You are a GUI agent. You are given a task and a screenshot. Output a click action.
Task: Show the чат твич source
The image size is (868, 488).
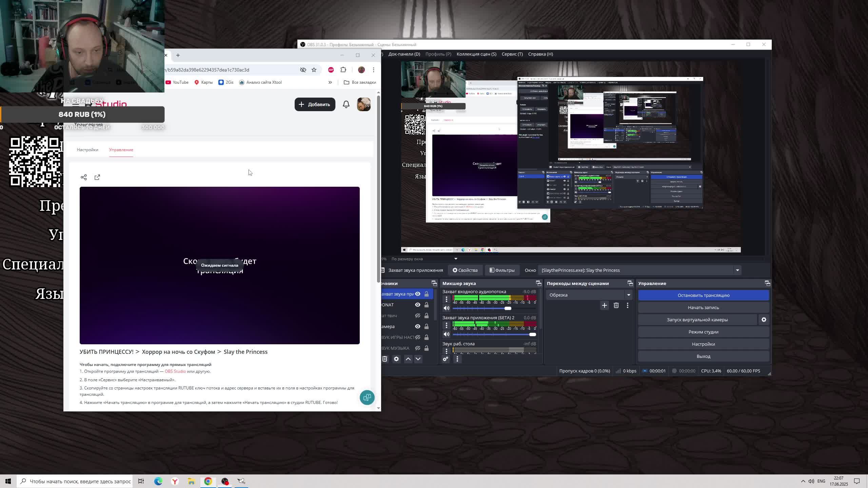417,316
